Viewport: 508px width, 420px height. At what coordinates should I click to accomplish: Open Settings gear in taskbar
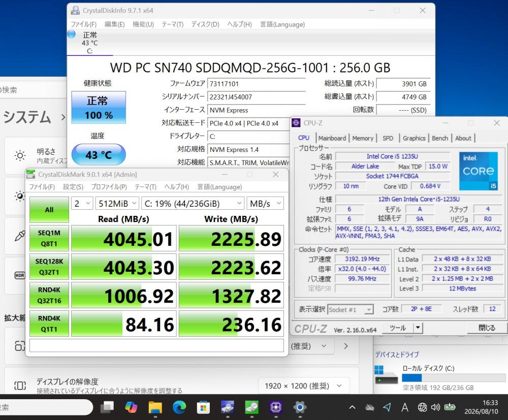300,407
